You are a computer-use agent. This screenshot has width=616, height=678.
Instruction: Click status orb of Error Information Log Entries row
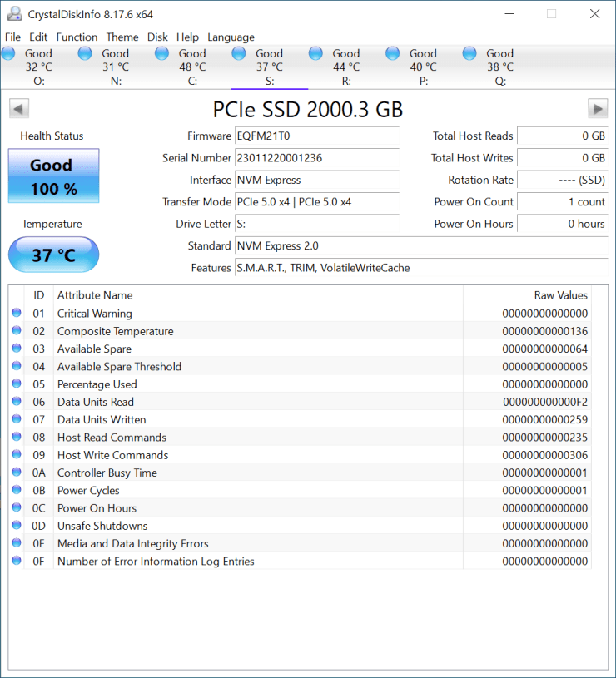[x=17, y=561]
